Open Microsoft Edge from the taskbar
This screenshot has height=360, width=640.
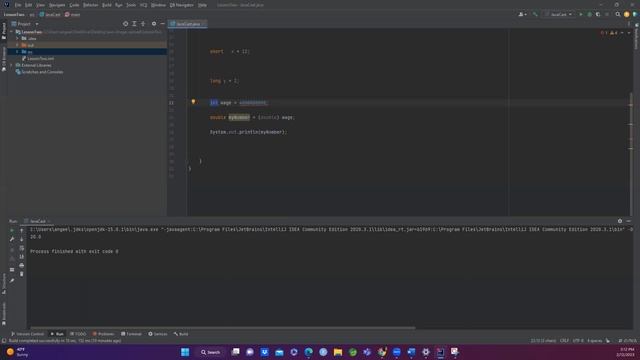click(309, 352)
